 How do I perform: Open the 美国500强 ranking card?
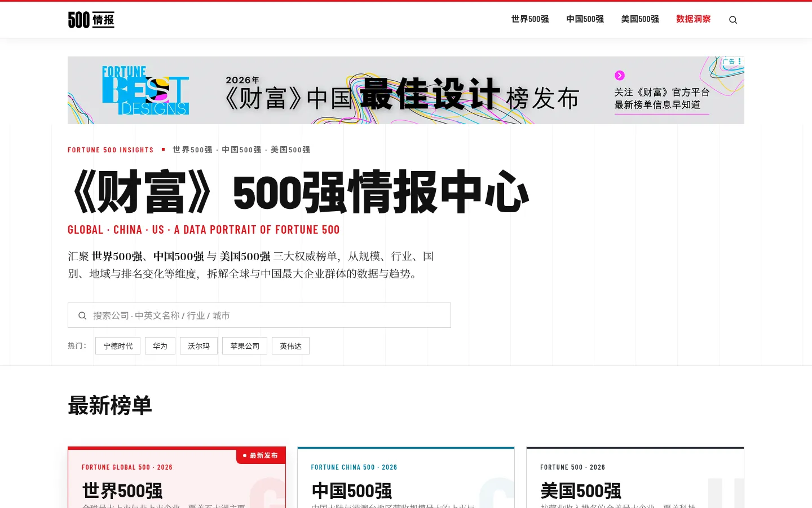(635, 478)
